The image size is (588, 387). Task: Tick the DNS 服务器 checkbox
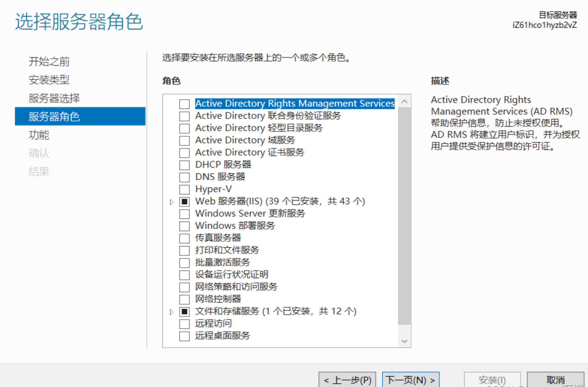tap(184, 177)
